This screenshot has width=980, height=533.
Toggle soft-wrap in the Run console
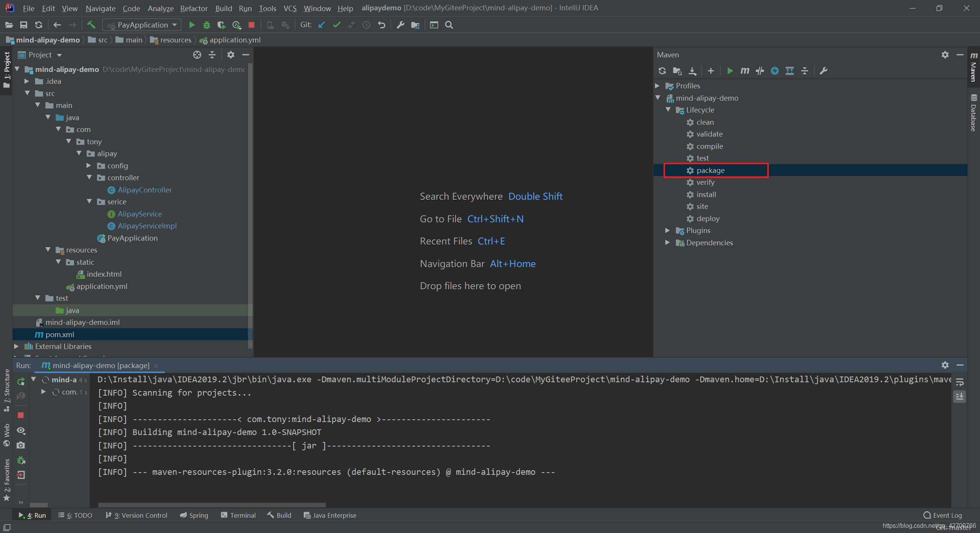pyautogui.click(x=960, y=382)
